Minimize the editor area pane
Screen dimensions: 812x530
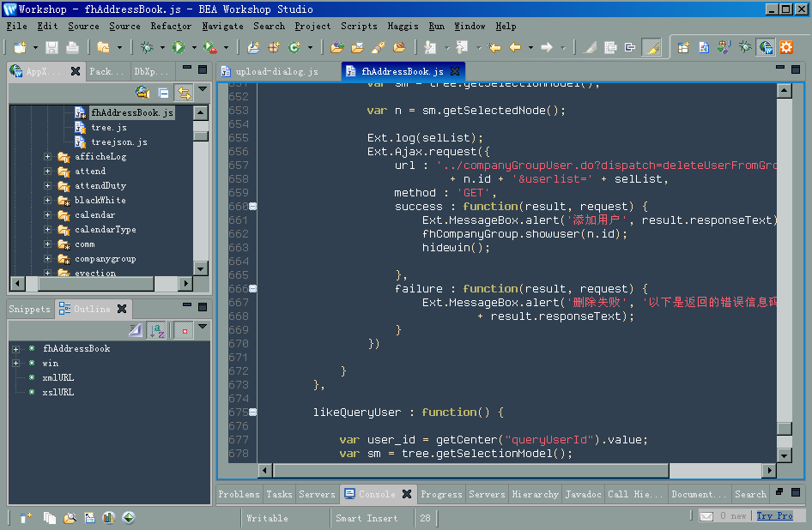point(780,67)
